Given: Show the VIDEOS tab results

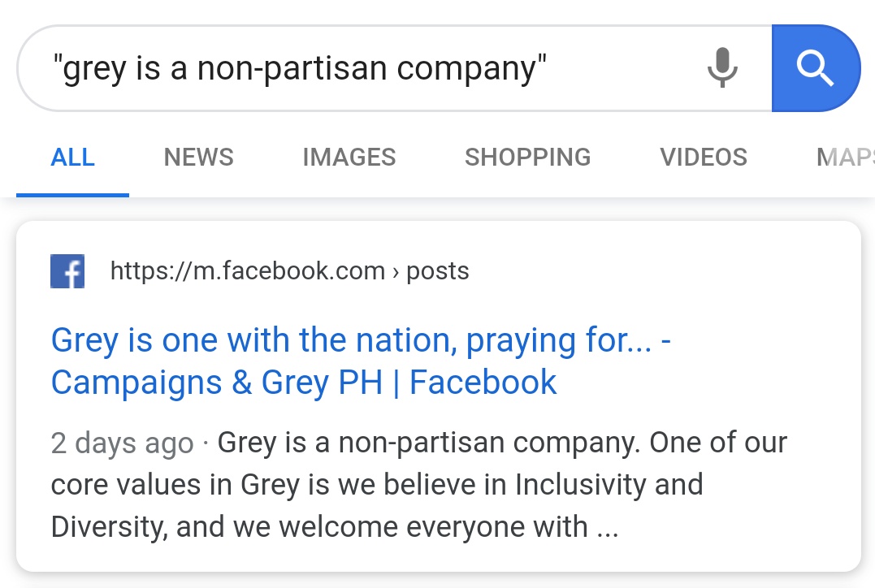Looking at the screenshot, I should [x=704, y=157].
